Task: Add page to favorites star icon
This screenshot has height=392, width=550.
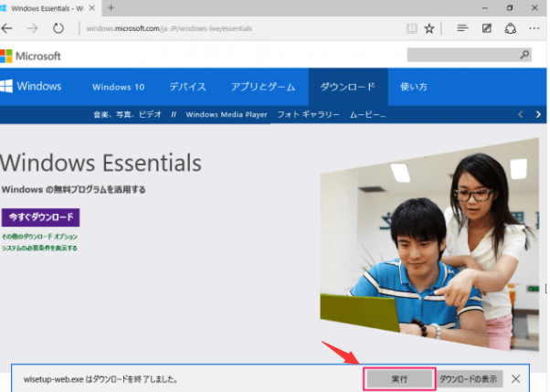Action: click(x=429, y=28)
